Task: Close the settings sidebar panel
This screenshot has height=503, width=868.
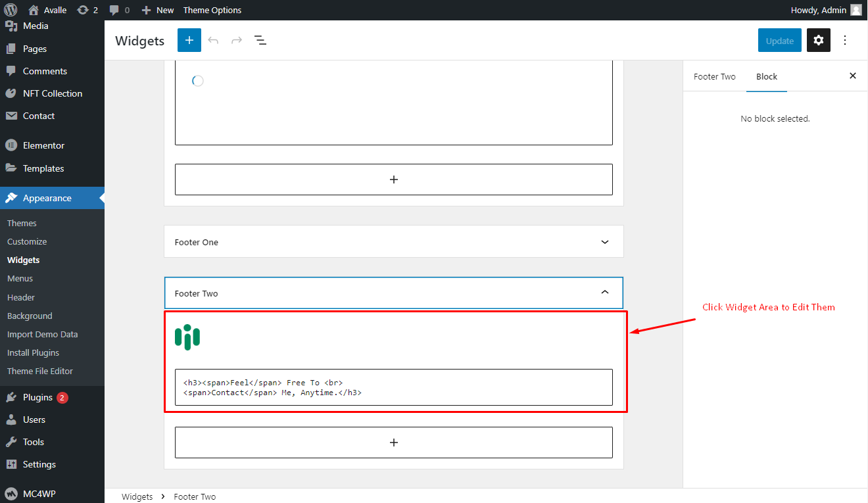Action: [x=853, y=76]
